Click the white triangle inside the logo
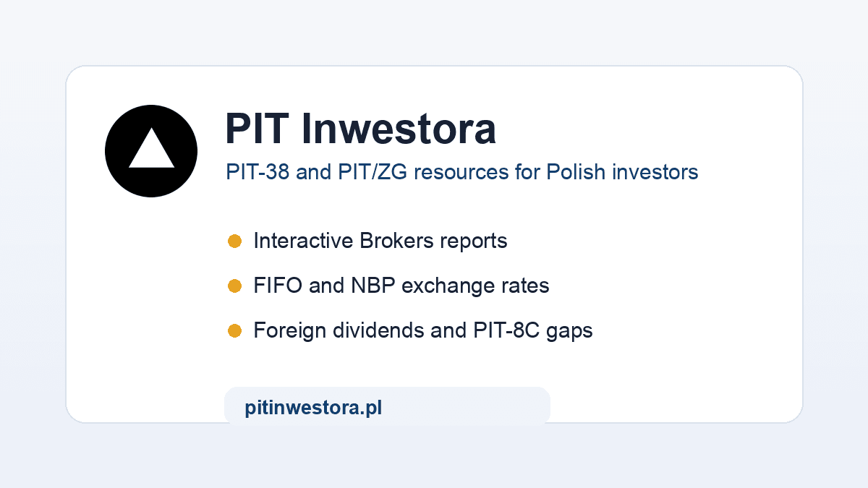The image size is (868, 488). pyautogui.click(x=151, y=148)
